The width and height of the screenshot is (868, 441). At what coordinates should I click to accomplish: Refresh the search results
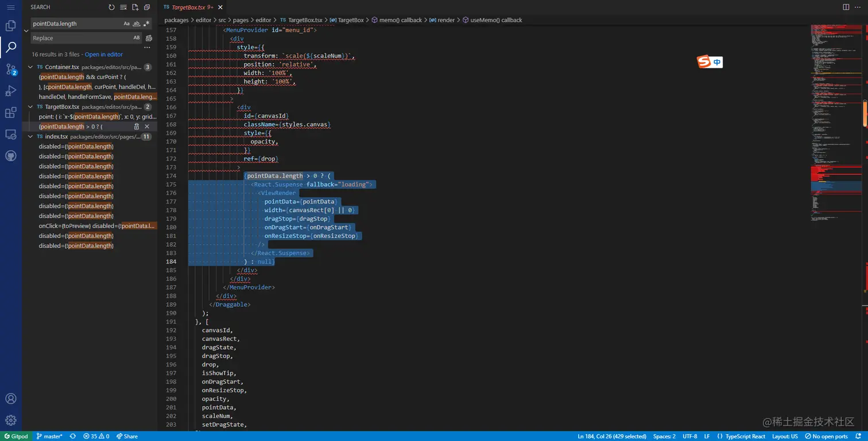point(111,7)
